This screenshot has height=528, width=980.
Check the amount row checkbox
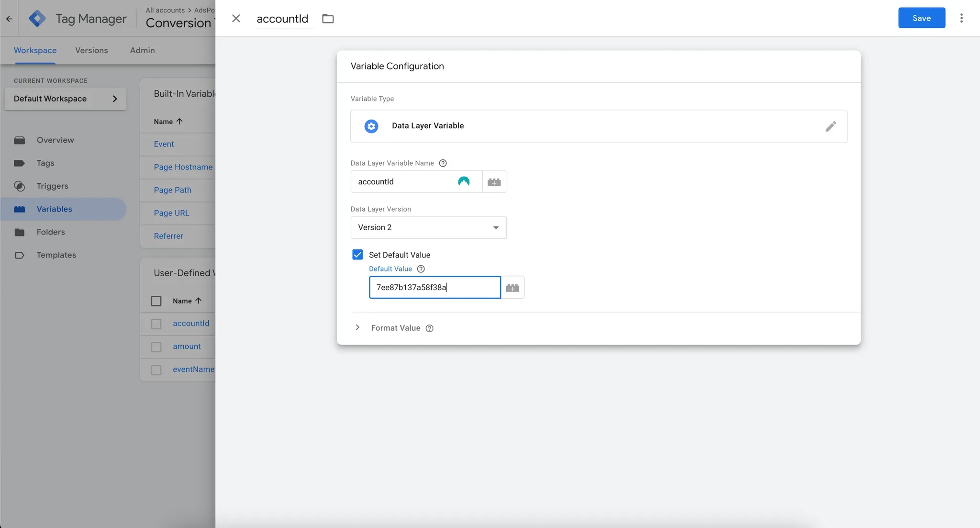point(156,347)
